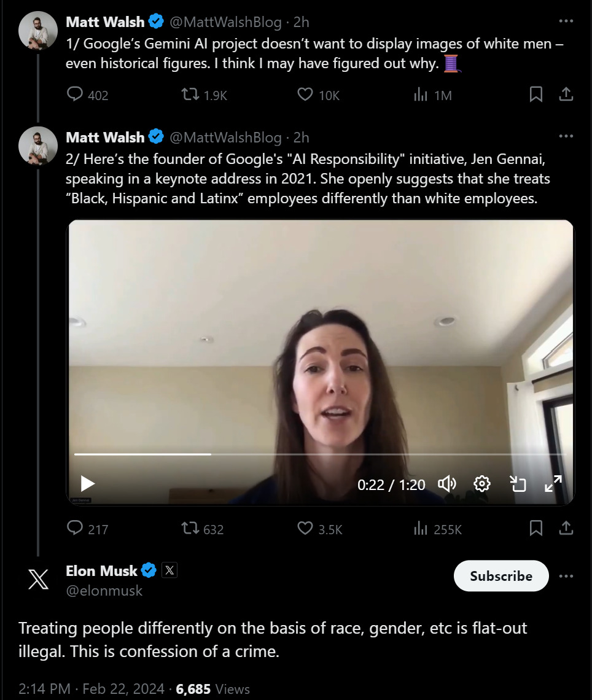The image size is (592, 700).
Task: Expand the video to fullscreen
Action: pyautogui.click(x=553, y=484)
